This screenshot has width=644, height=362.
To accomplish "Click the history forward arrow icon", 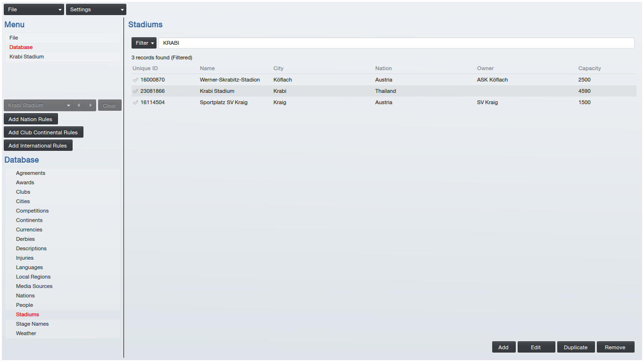I will click(91, 106).
